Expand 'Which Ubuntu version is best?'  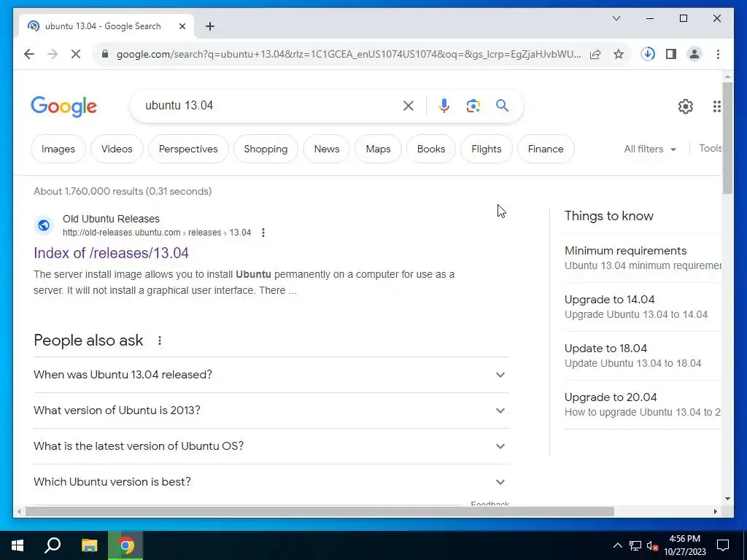271,482
